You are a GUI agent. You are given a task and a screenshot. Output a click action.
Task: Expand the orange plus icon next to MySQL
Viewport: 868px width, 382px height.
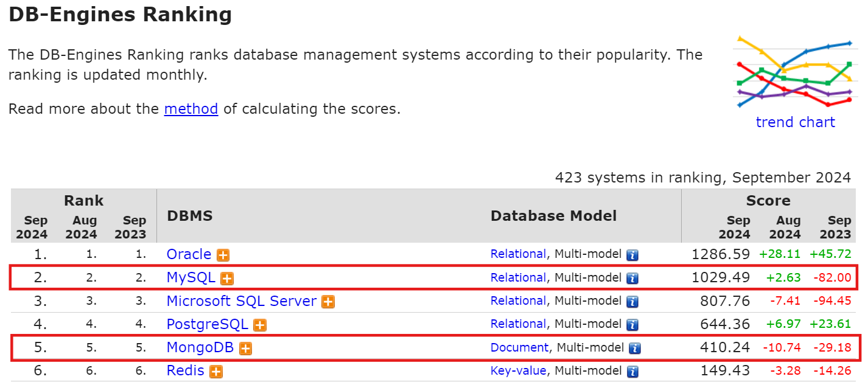pos(227,279)
